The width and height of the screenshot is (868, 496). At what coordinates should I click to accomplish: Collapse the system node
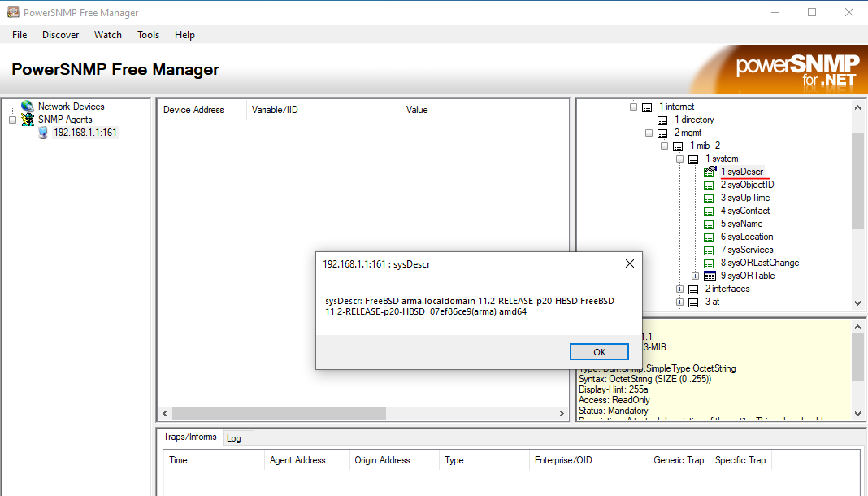point(679,159)
